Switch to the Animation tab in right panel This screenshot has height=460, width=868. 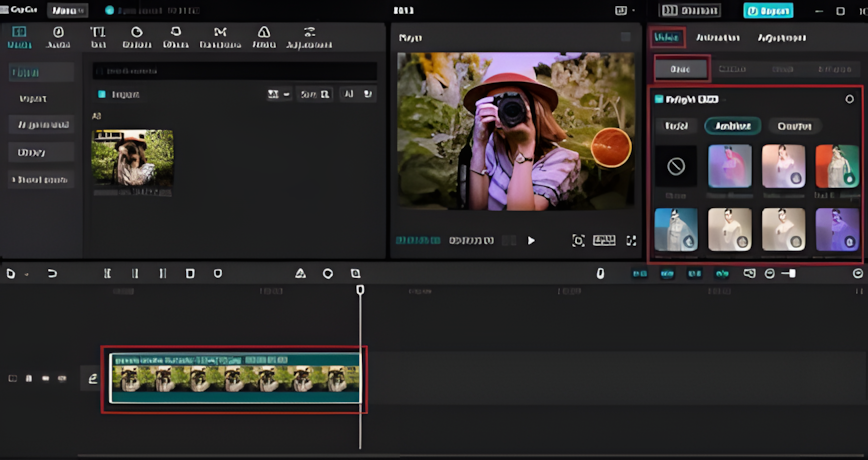pos(718,38)
